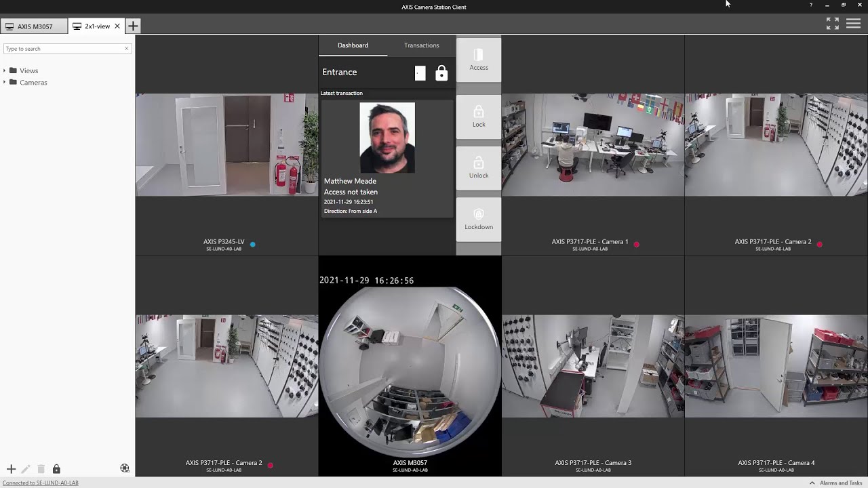Screen dimensions: 868x488
Task: Focus the Type to search field
Action: pyautogui.click(x=66, y=49)
